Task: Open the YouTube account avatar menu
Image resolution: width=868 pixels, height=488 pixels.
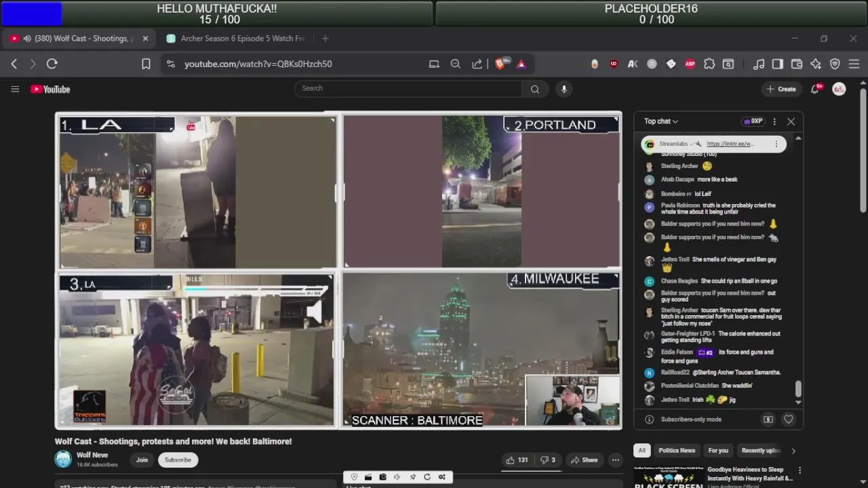Action: pyautogui.click(x=839, y=89)
